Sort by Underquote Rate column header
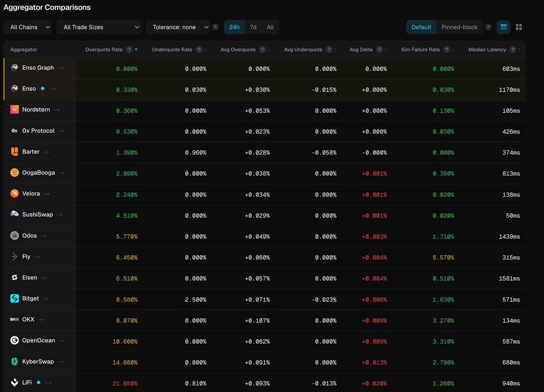 click(x=172, y=49)
